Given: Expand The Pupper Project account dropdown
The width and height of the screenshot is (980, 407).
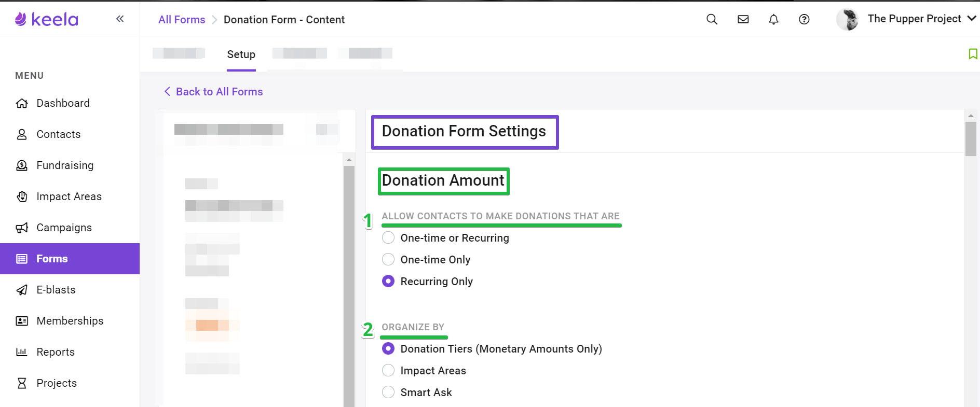Looking at the screenshot, I should (972, 18).
